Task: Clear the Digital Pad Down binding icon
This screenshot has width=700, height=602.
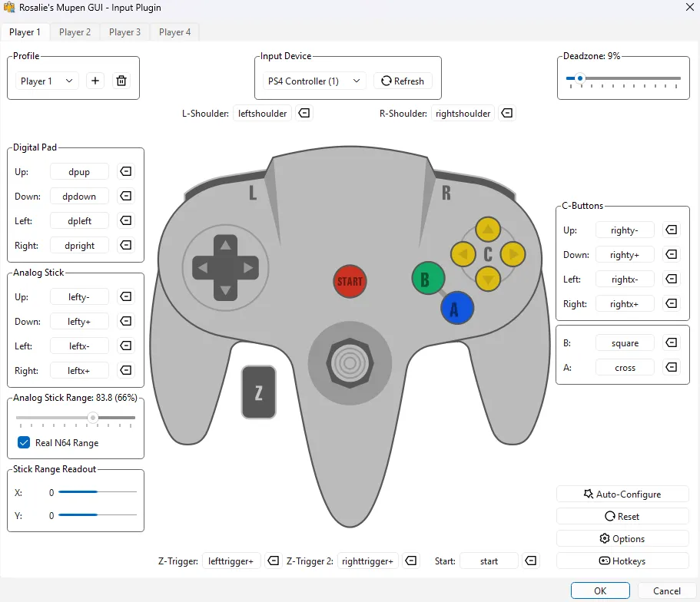Action: pos(126,196)
